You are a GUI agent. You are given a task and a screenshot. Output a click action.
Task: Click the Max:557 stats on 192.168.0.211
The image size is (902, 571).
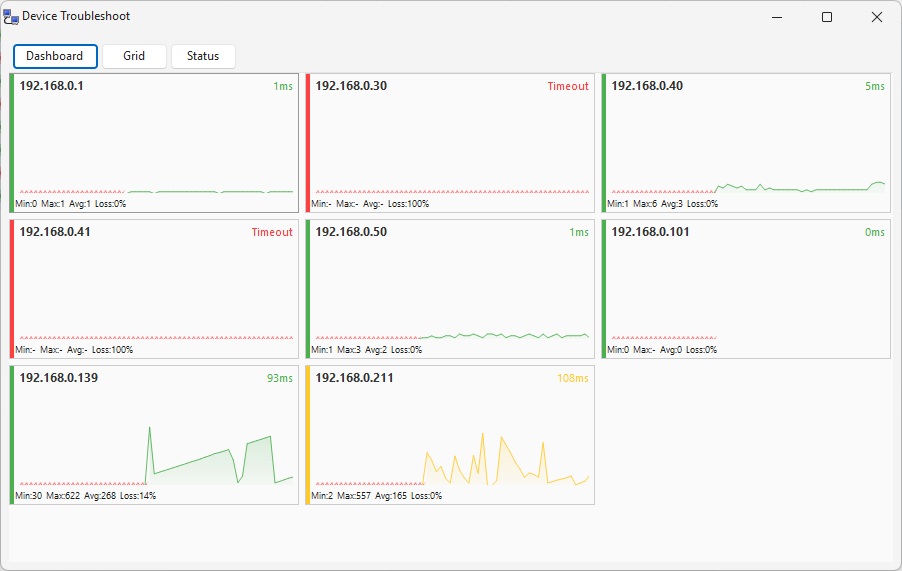354,496
